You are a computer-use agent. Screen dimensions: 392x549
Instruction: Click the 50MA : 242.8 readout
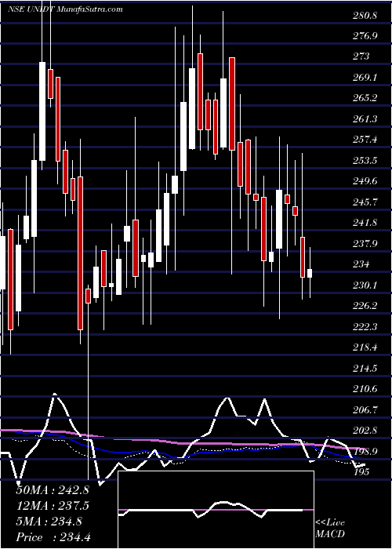(x=53, y=490)
